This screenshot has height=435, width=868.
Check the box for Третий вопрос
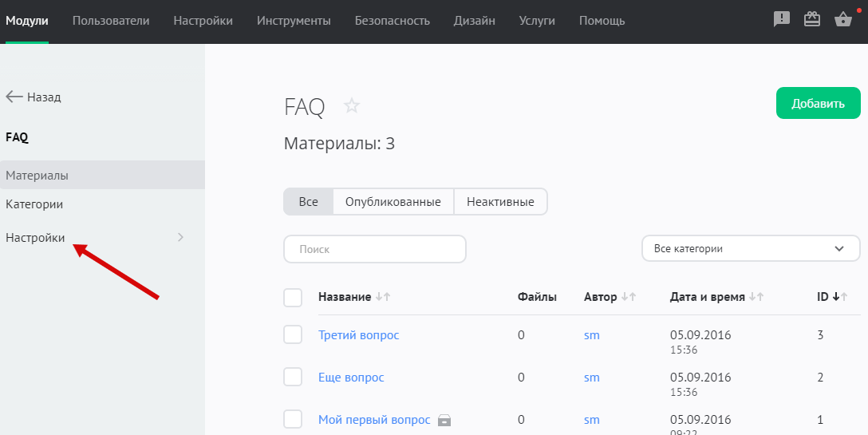click(x=293, y=335)
